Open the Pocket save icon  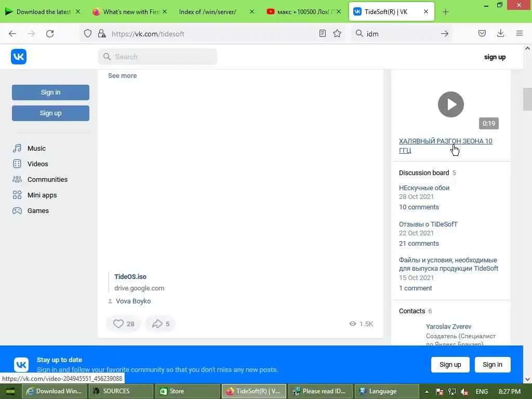click(482, 33)
